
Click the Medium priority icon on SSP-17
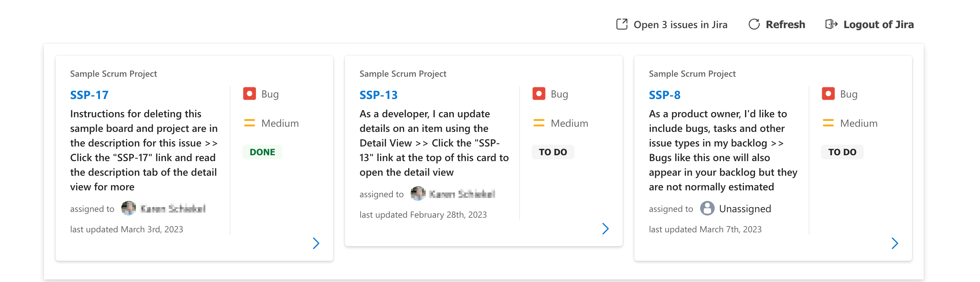point(250,123)
